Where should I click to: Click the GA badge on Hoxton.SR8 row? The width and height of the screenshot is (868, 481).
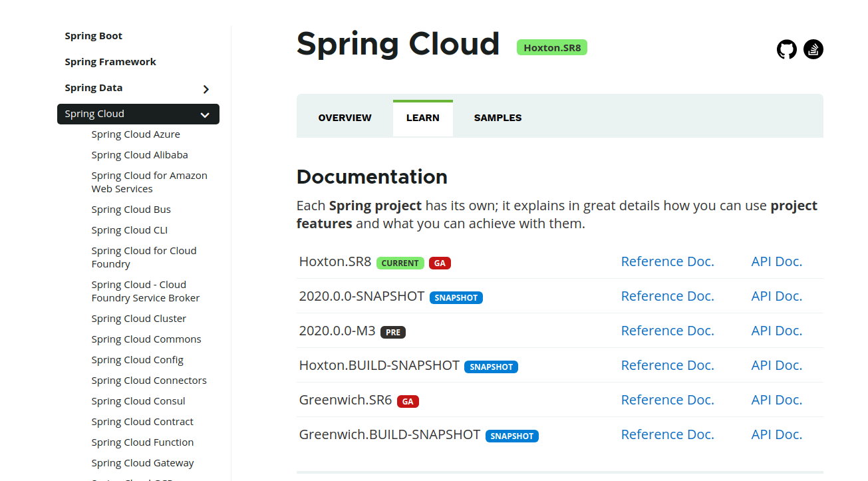[440, 263]
